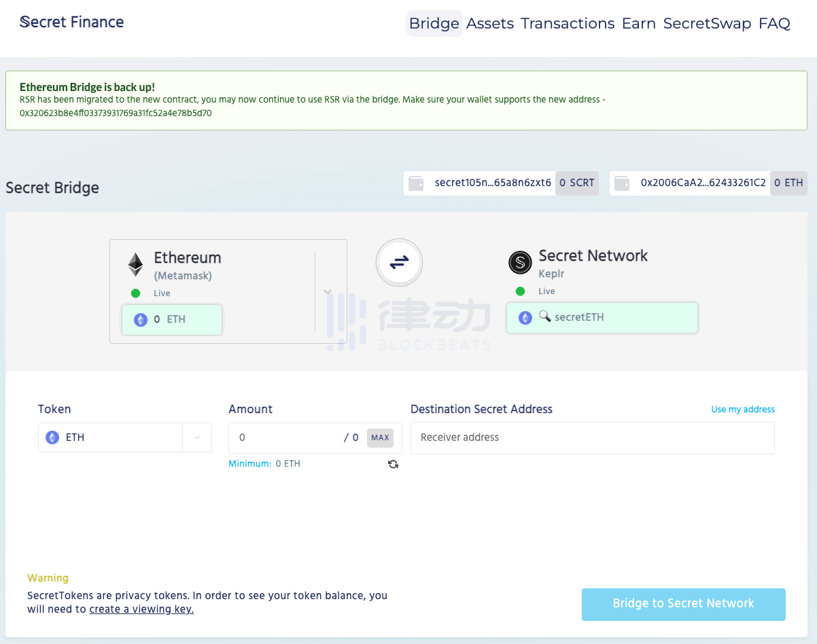Click the refresh icon below Amount
Screen dimensions: 817x644
coord(393,464)
